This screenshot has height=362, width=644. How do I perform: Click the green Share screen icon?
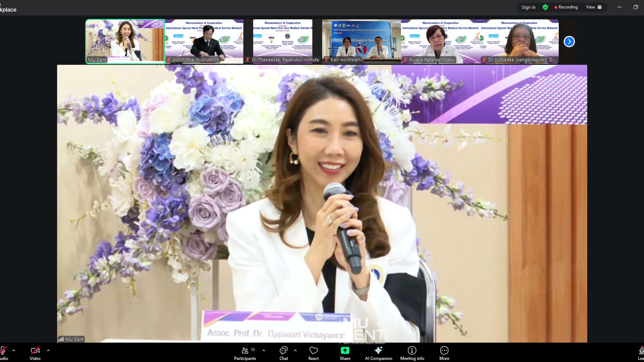tap(345, 350)
